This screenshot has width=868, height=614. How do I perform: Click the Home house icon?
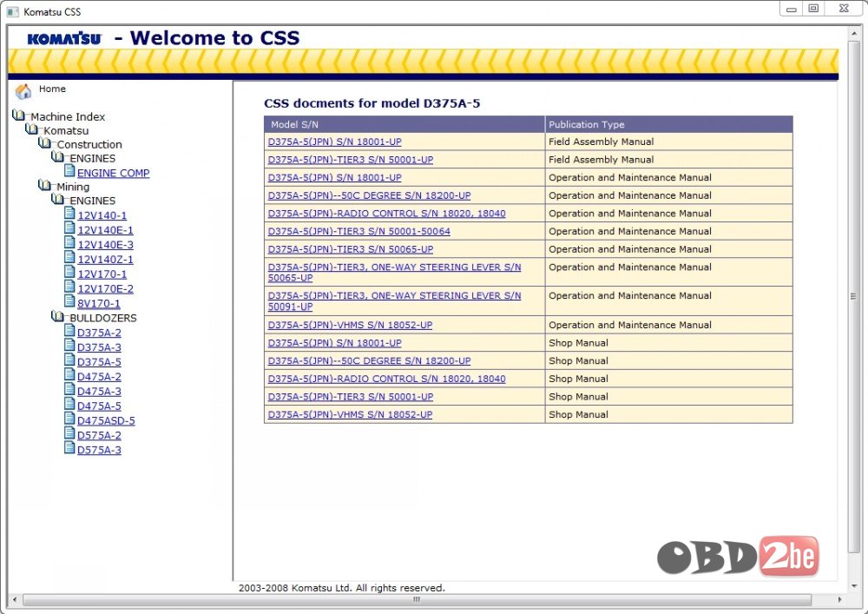click(x=23, y=91)
